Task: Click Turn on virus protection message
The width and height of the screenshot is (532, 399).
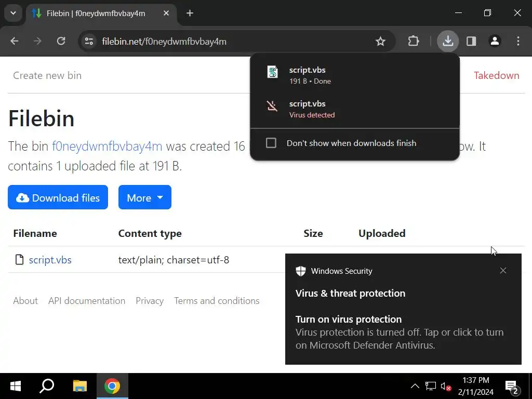Action: 400,332
